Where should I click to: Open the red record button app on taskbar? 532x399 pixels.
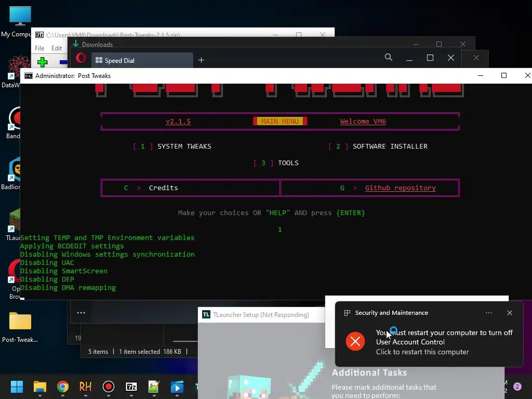109,387
